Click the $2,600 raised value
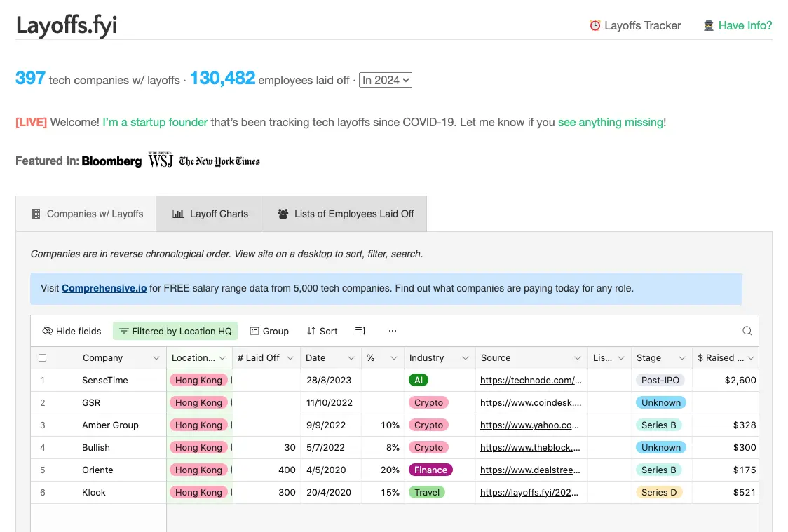This screenshot has width=788, height=532. [740, 381]
